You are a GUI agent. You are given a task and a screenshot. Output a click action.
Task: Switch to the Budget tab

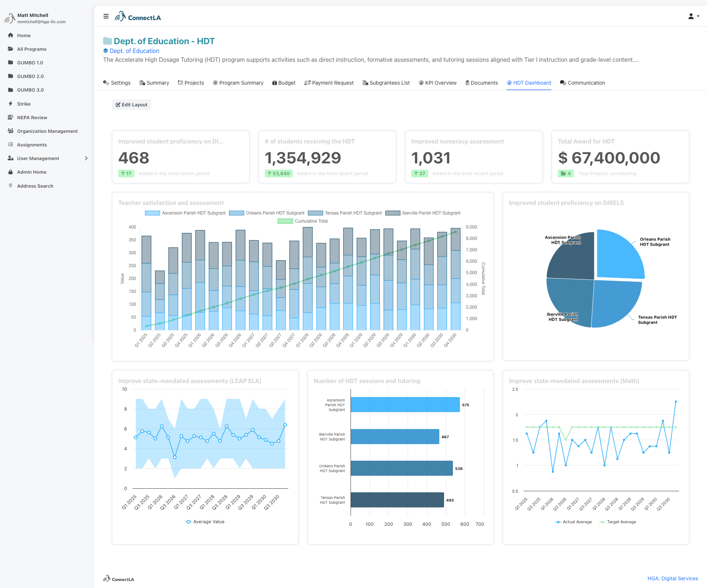tap(284, 83)
